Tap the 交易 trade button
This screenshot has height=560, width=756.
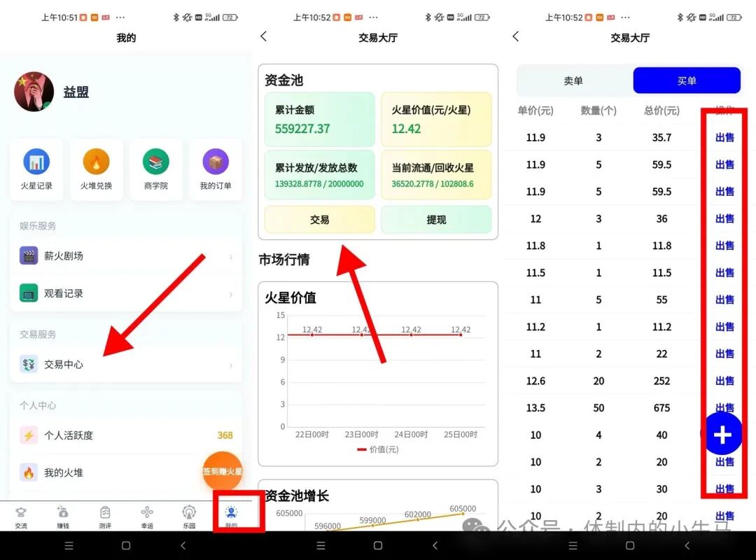[x=320, y=219]
